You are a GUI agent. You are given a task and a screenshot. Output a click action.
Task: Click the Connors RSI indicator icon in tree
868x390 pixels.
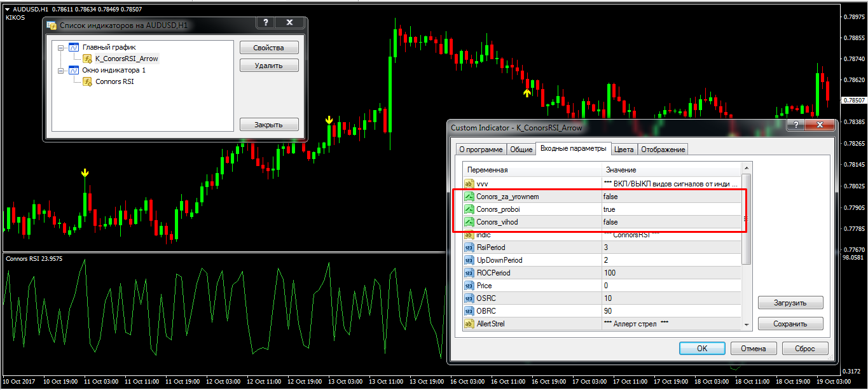pos(88,81)
